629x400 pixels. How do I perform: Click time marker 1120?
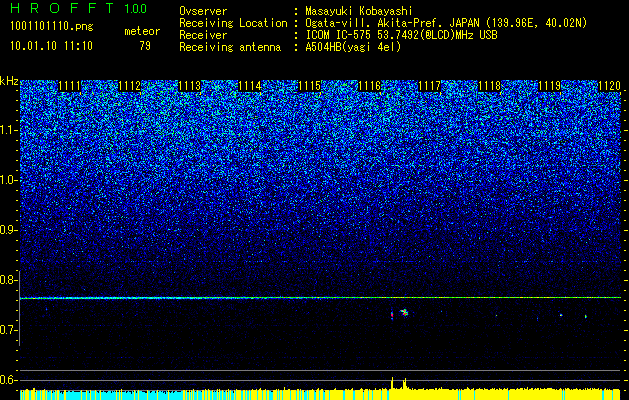609,86
